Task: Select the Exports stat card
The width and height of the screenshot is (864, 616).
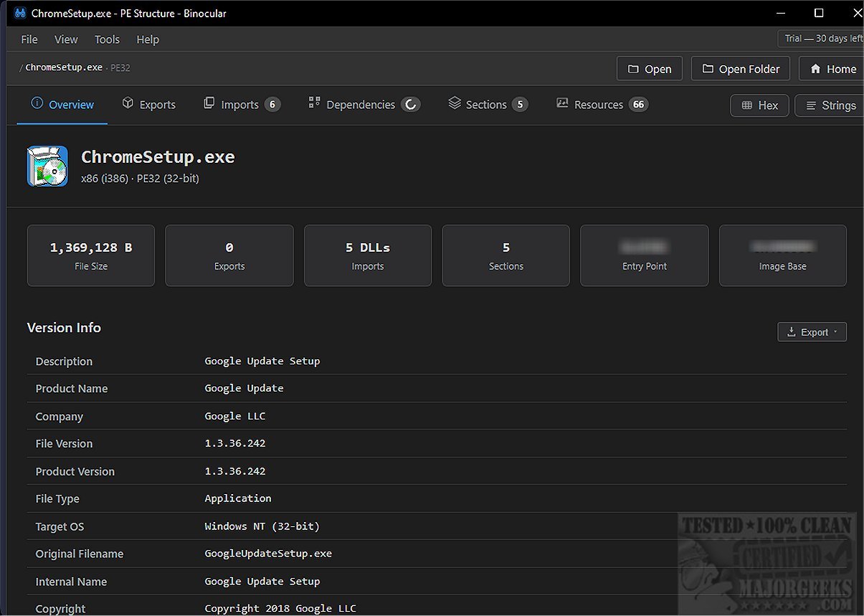Action: point(229,255)
